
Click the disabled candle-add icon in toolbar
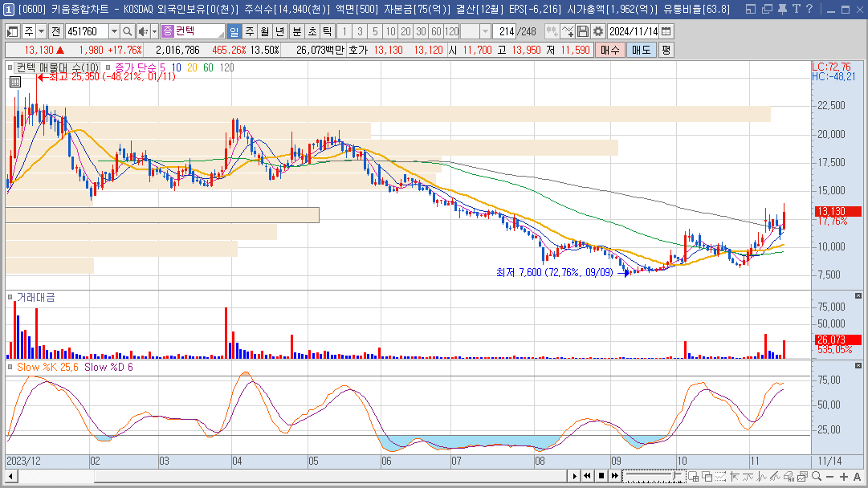pyautogui.click(x=552, y=31)
